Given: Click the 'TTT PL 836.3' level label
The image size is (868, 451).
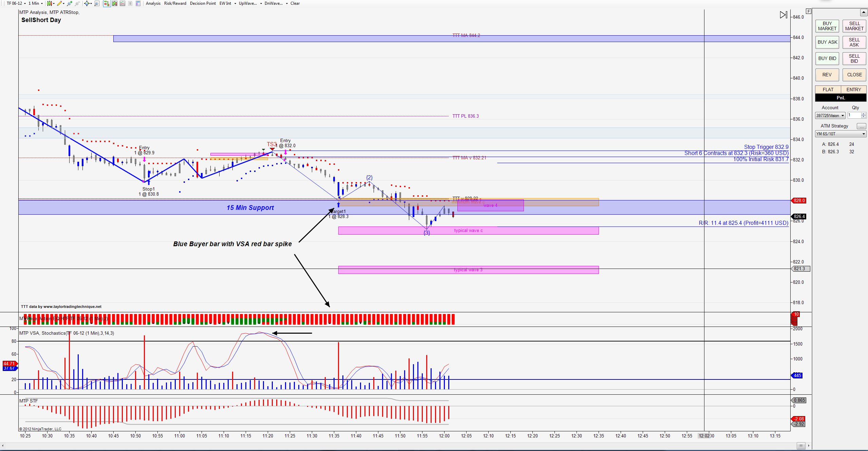Looking at the screenshot, I should pos(466,116).
